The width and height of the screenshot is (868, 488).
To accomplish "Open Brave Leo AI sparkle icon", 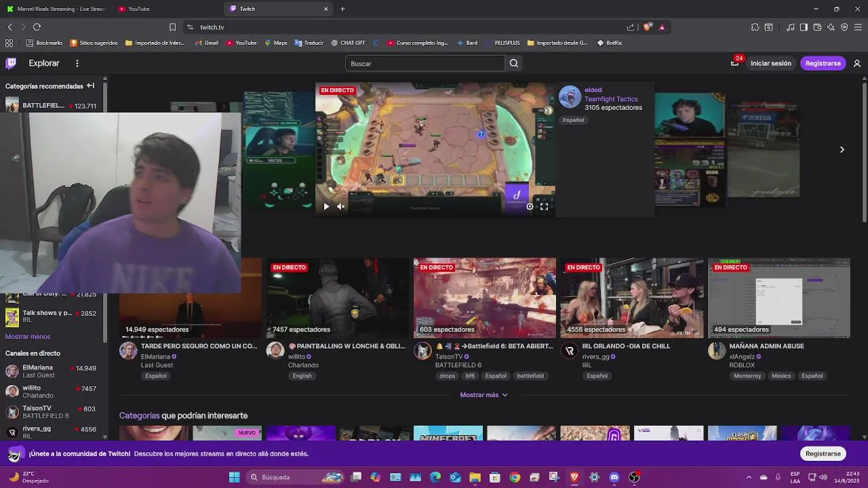I will click(831, 27).
